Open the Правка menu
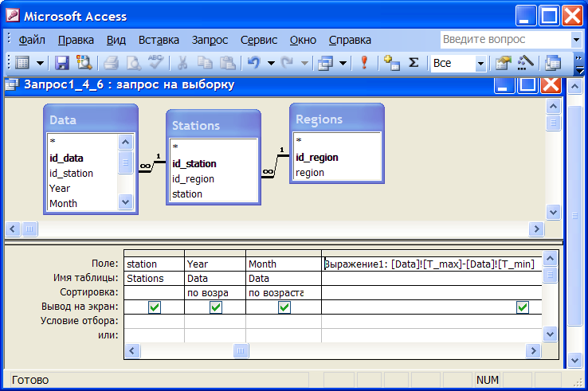 (x=76, y=40)
